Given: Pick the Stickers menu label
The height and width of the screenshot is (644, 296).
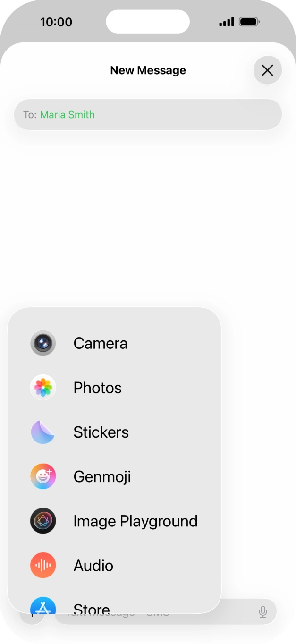Looking at the screenshot, I should [101, 432].
